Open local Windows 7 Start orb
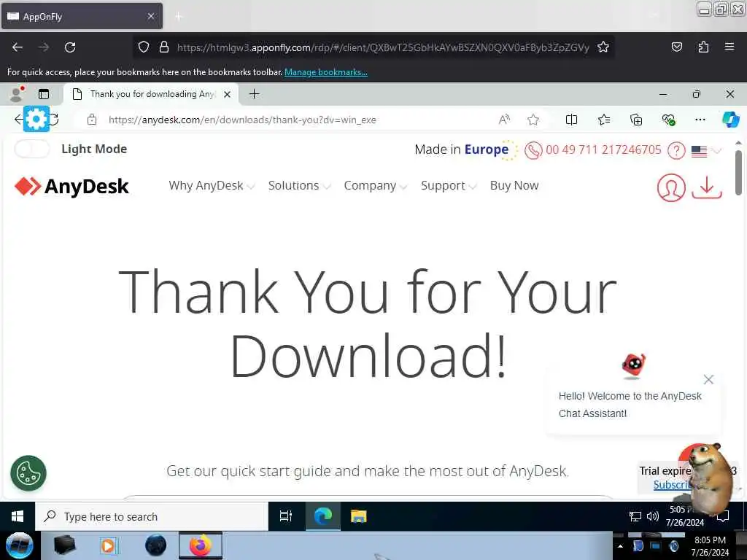The width and height of the screenshot is (747, 560). [x=19, y=545]
